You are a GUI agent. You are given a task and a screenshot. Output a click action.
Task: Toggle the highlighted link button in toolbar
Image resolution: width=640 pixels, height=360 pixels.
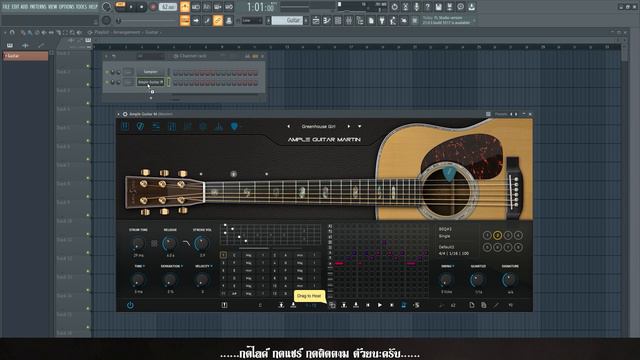click(218, 20)
